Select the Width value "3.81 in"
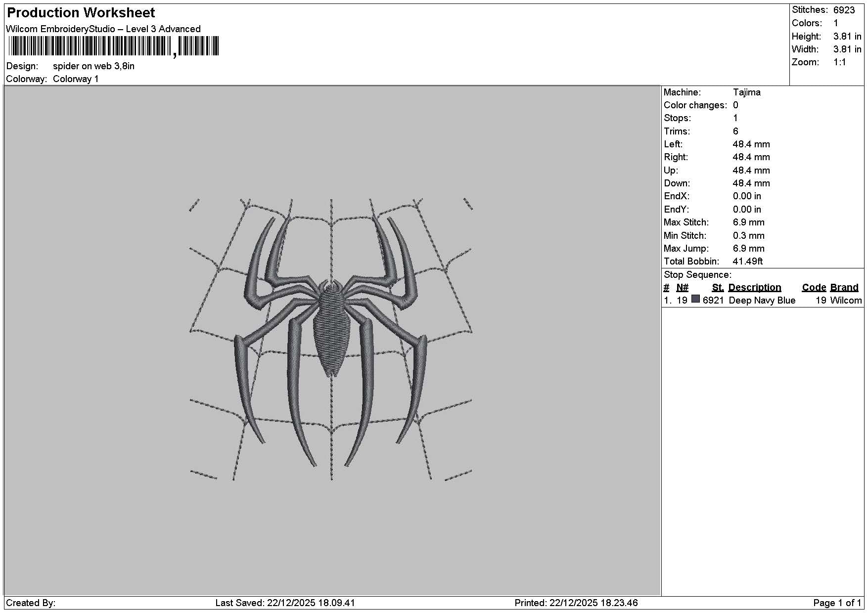Screen dimensions: 868x613 click(847, 49)
